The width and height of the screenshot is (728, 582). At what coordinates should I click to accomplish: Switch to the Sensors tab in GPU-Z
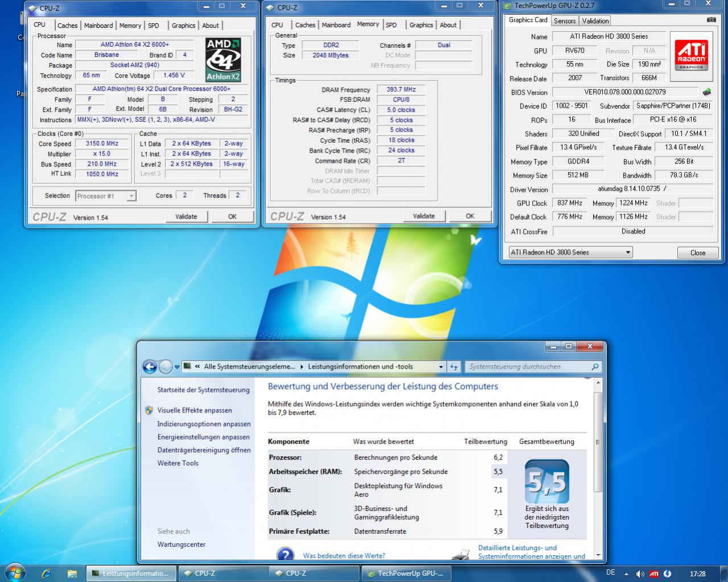click(x=565, y=21)
